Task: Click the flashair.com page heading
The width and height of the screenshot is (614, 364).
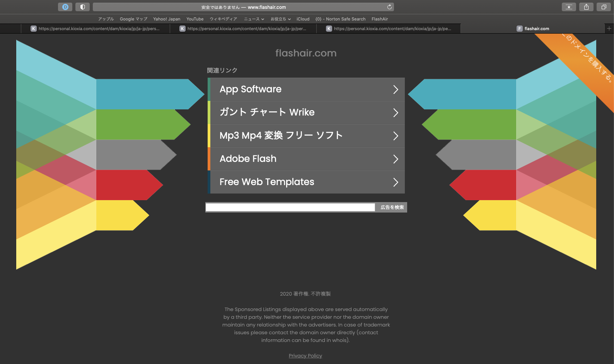Action: pos(306,53)
